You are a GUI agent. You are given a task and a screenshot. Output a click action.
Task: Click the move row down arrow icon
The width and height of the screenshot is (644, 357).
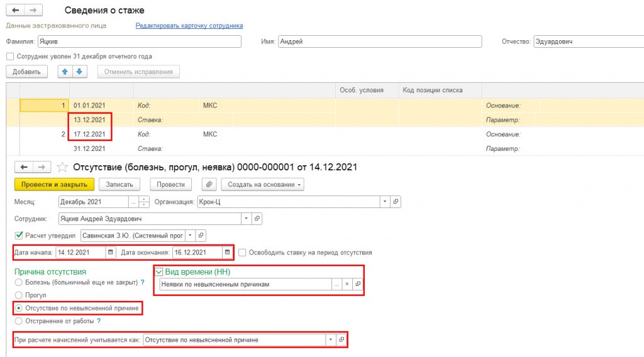[x=79, y=72]
